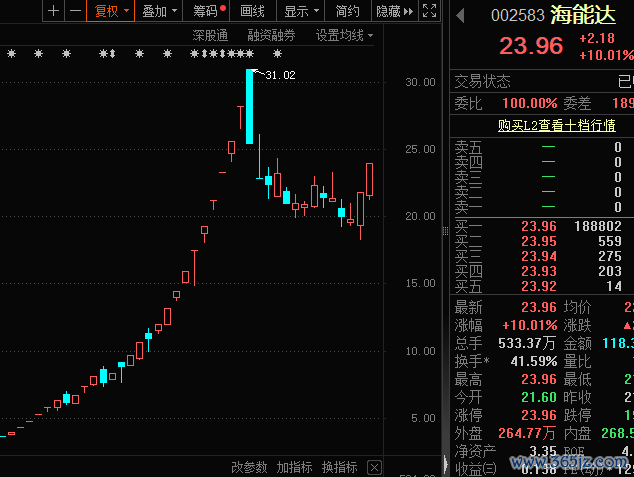Screen dimensions: 634x477
Task: Click the first asterisk marker at far left
Action: tap(12, 54)
